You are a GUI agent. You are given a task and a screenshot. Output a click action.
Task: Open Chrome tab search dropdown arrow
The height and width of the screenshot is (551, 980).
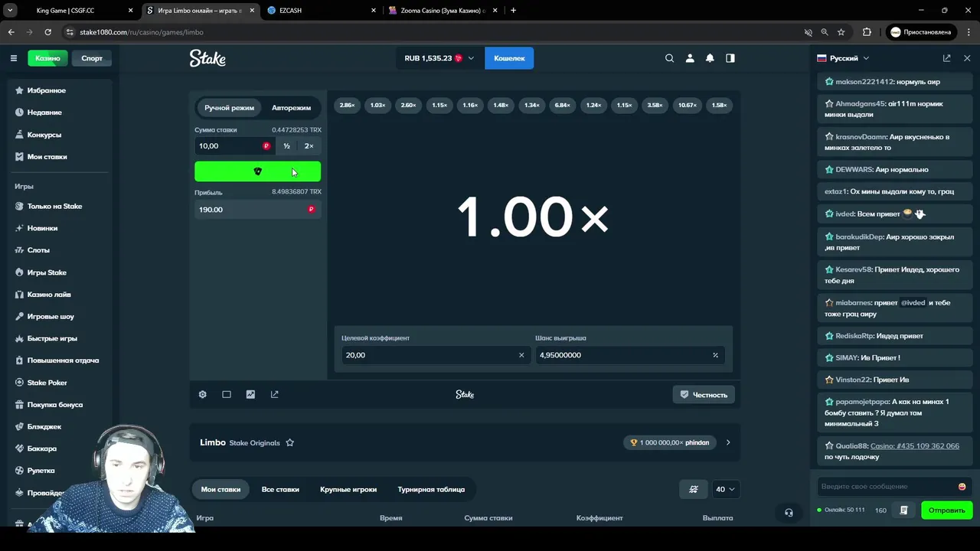pyautogui.click(x=11, y=10)
